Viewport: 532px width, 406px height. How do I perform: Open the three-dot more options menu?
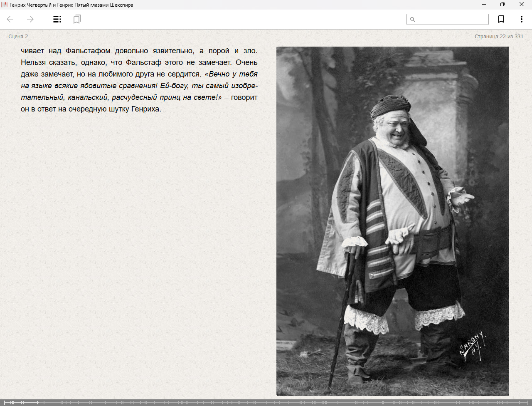521,19
